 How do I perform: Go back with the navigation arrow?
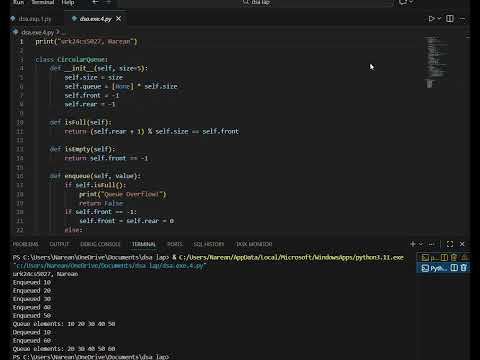tap(95, 2)
